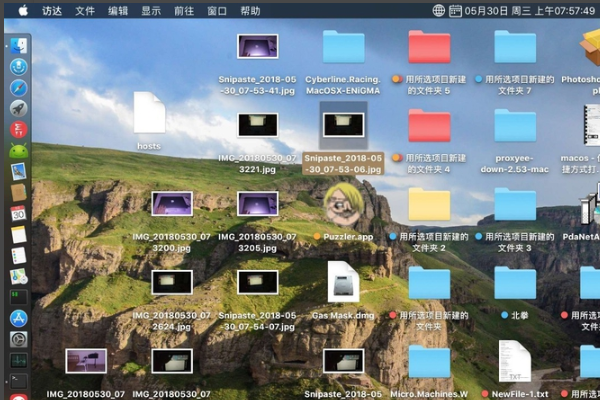This screenshot has width=600, height=400.
Task: Open the Terminal prompt icon in Dock
Action: [x=18, y=381]
